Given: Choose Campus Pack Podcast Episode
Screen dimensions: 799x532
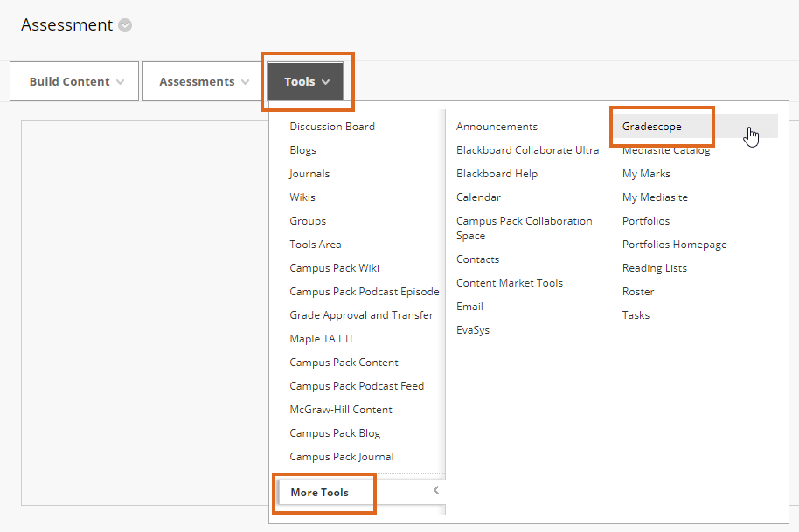Looking at the screenshot, I should coord(364,292).
